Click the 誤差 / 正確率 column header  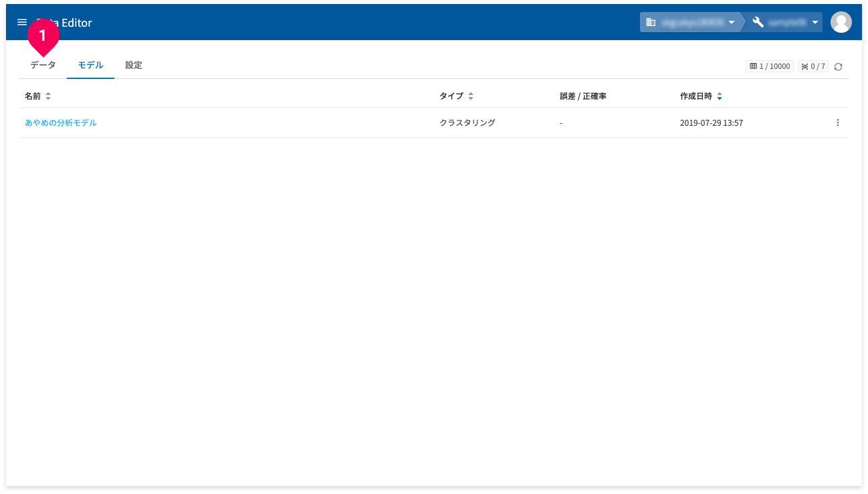pos(583,96)
